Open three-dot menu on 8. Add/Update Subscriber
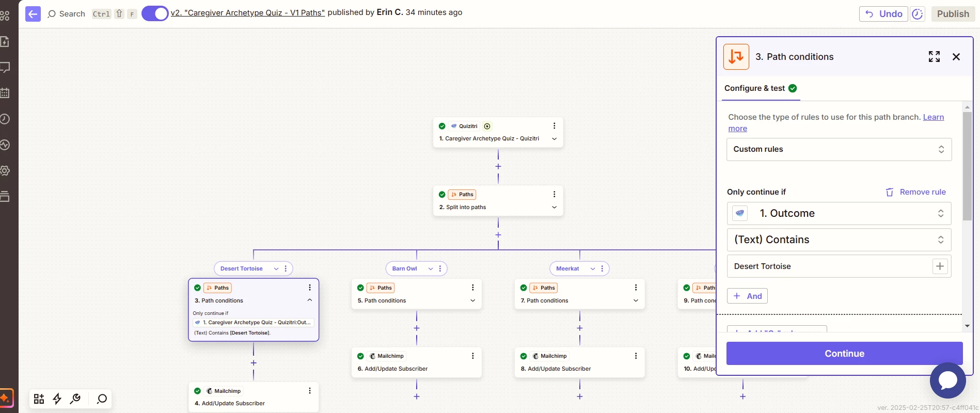 pos(636,356)
